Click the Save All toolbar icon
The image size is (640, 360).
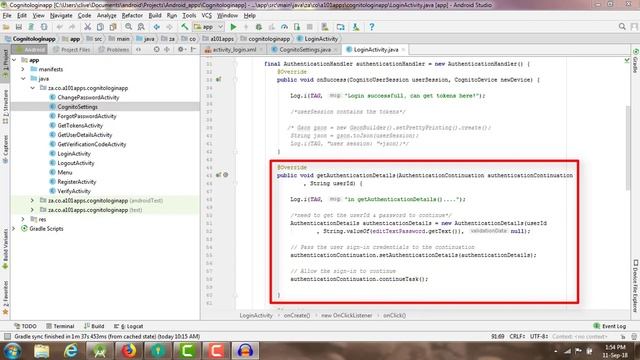(19, 27)
